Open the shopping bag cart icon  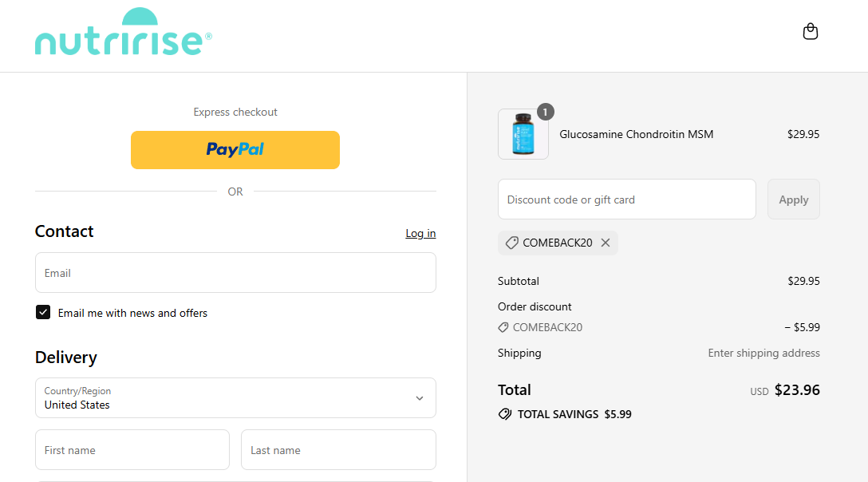click(x=810, y=32)
